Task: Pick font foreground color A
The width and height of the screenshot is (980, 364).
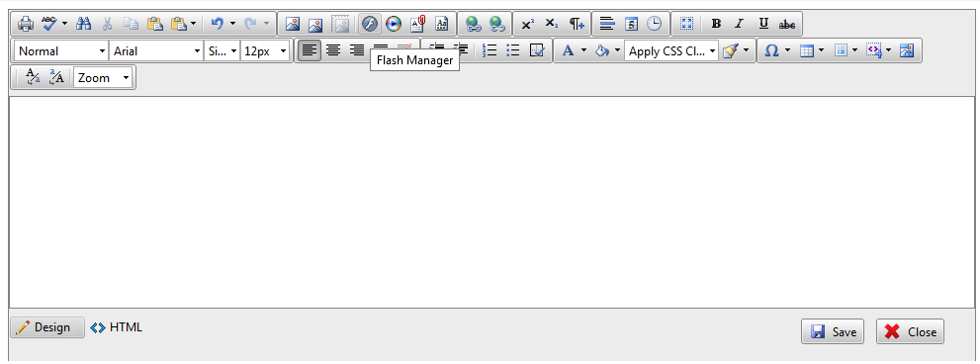Action: [x=569, y=51]
